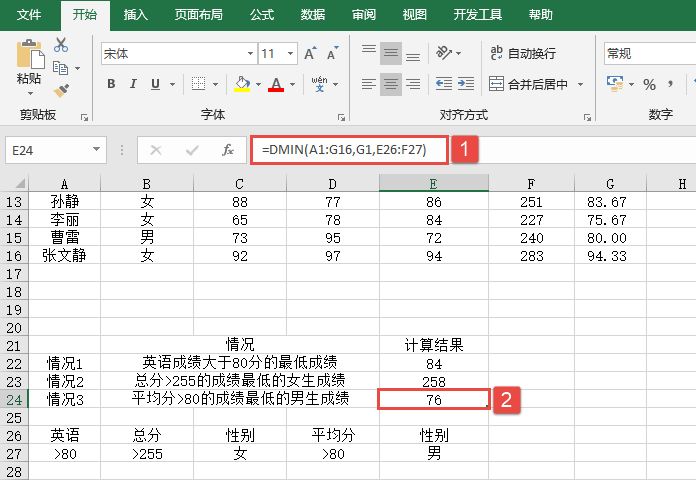Increase font size with the larger A icon
696x480 pixels.
click(x=309, y=53)
